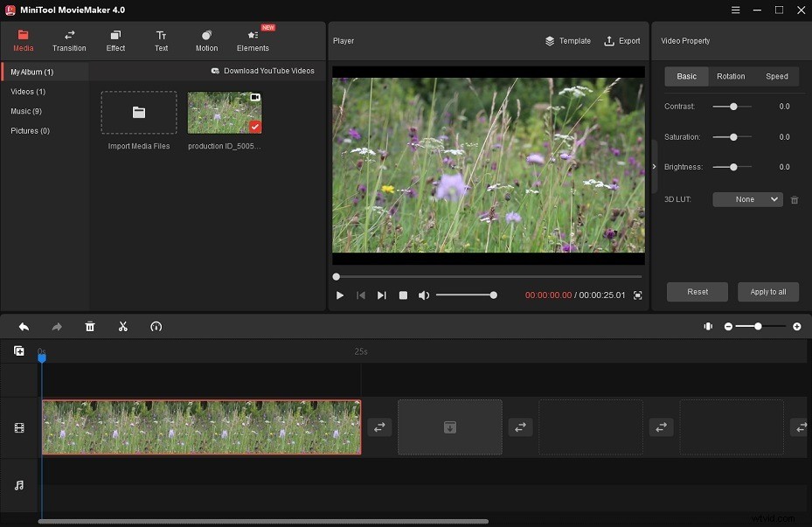Split the clip with the scissors tool
Screen dimensions: 812x527
pos(122,326)
